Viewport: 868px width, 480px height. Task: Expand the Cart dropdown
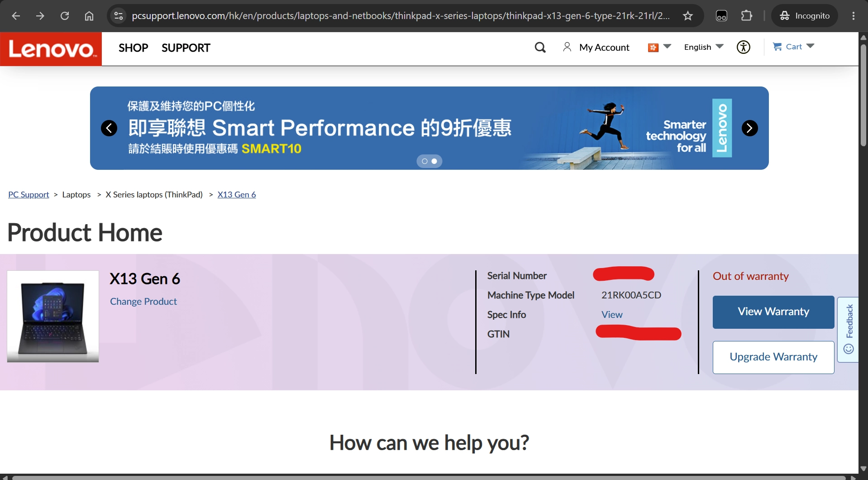tap(794, 46)
